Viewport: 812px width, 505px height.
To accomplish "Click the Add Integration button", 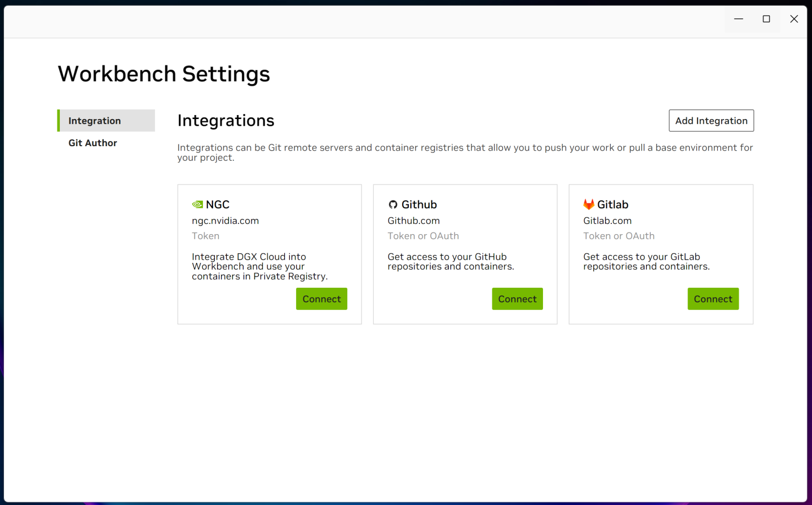I will (x=711, y=120).
